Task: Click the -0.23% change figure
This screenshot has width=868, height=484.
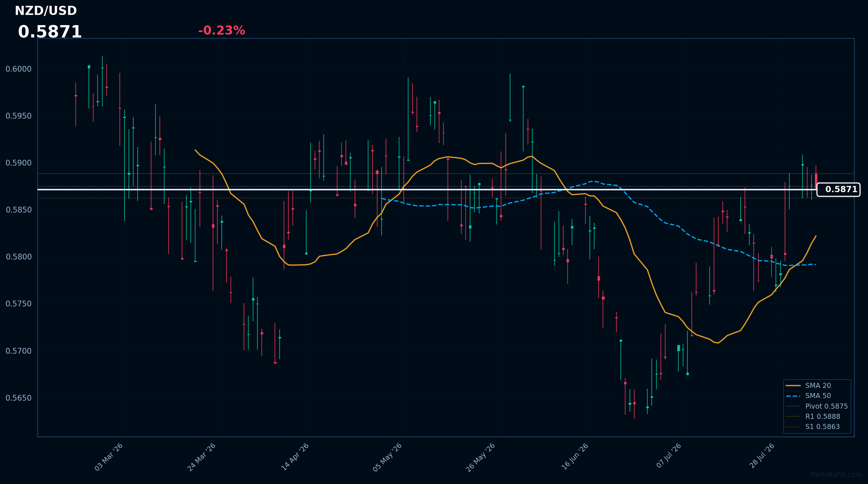Action: click(221, 31)
